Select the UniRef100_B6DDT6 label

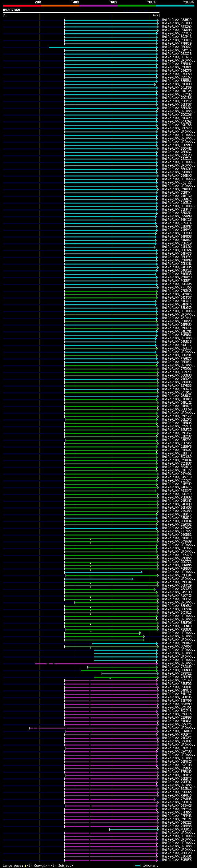click(177, 778)
